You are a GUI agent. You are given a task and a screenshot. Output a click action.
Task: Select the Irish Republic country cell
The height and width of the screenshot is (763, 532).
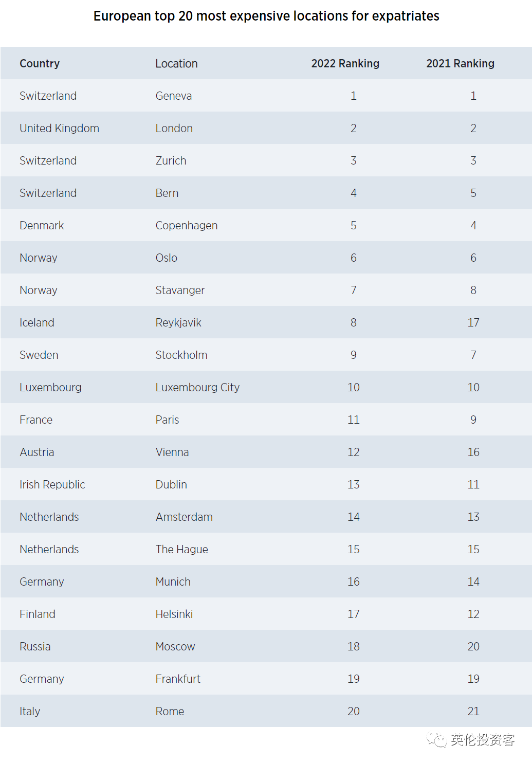click(x=52, y=485)
